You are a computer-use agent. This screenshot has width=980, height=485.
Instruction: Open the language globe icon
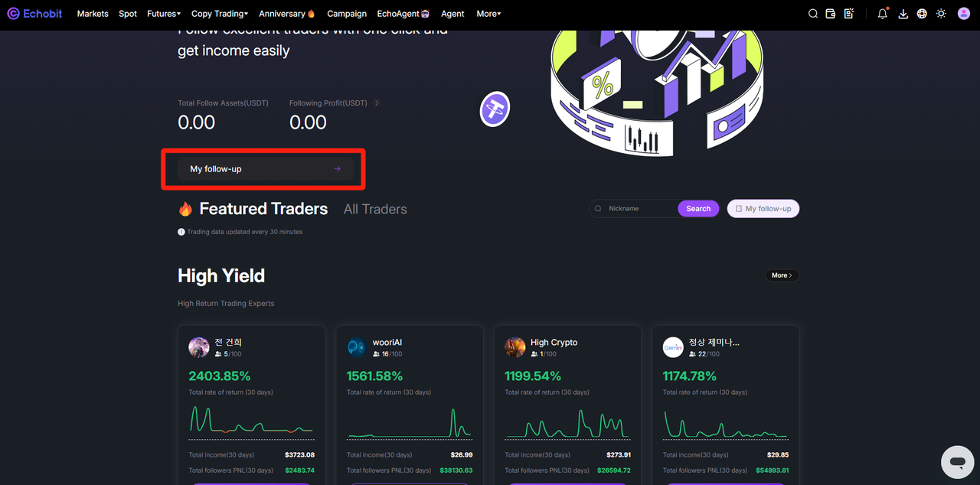922,14
